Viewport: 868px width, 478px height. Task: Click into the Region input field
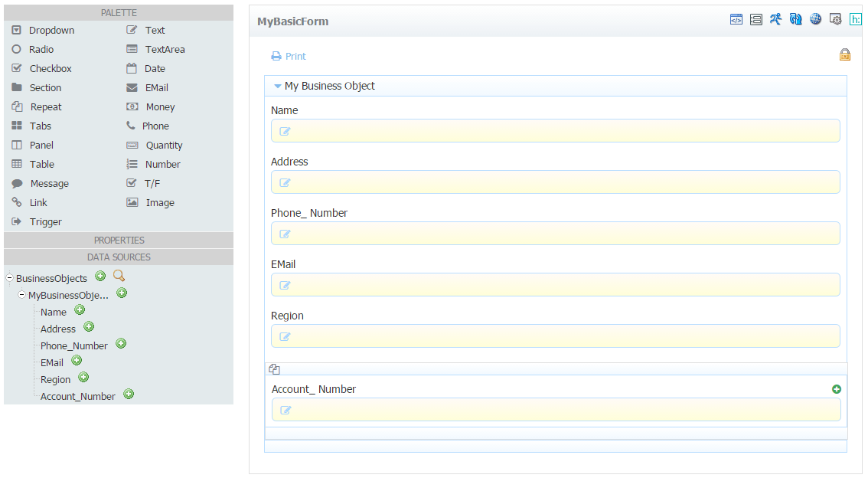(x=555, y=336)
